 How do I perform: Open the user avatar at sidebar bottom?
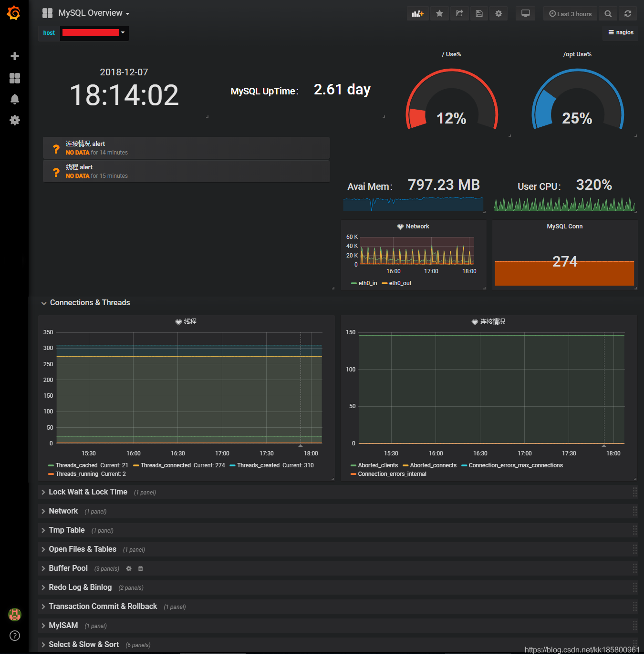click(x=15, y=615)
